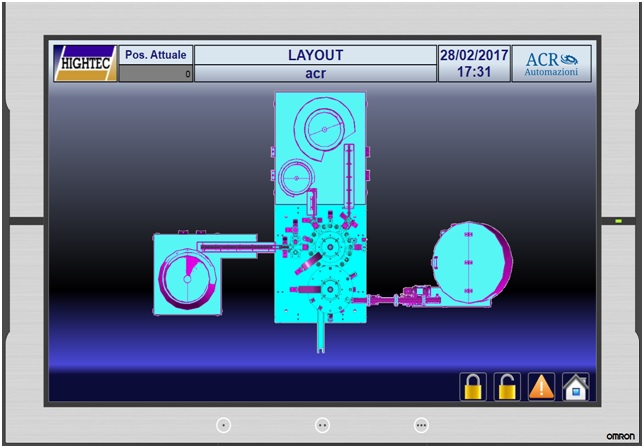Select the lower rotary index table

[330, 289]
